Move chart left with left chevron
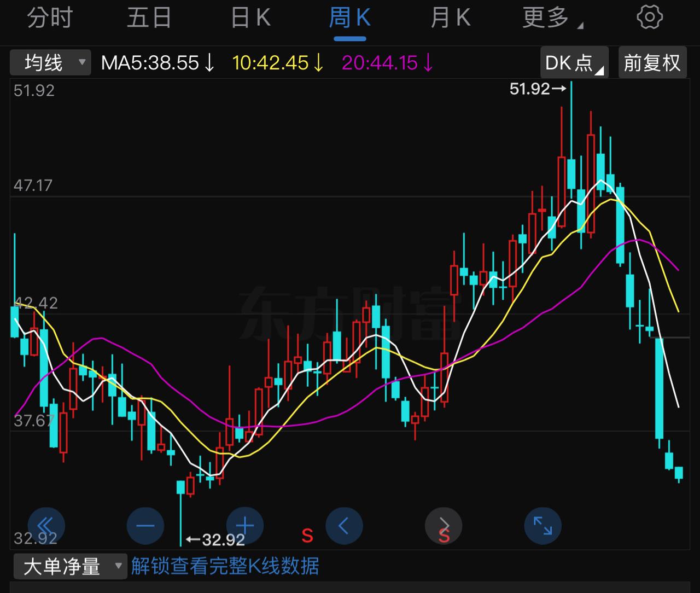 344,526
